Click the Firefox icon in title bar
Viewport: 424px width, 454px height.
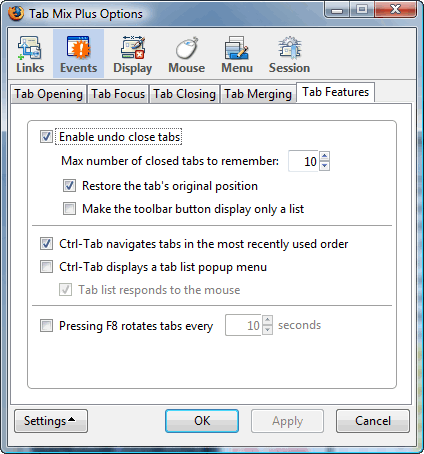[x=16, y=13]
